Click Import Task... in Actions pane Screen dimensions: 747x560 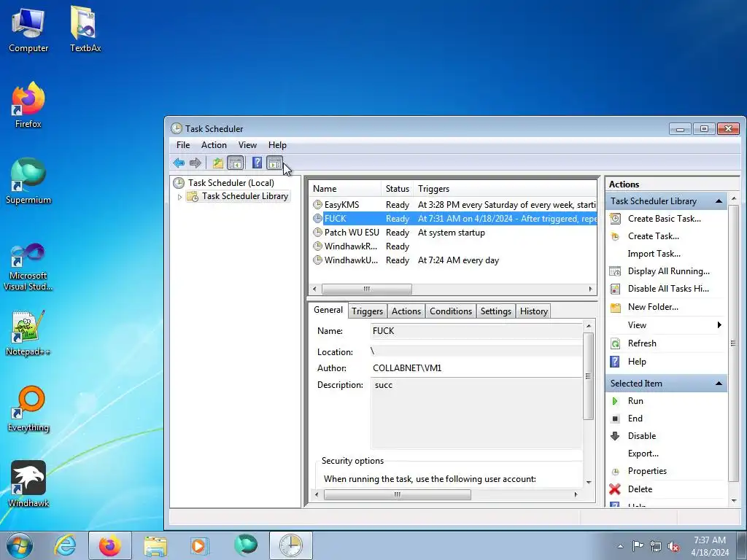point(654,254)
